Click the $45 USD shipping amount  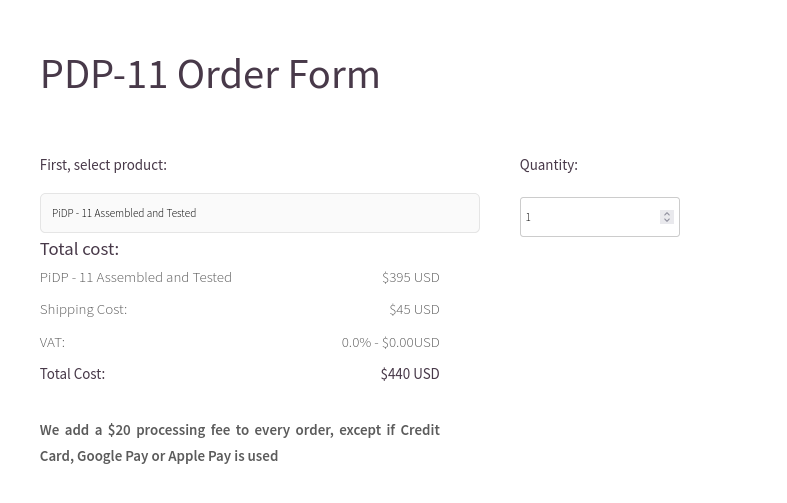[414, 309]
